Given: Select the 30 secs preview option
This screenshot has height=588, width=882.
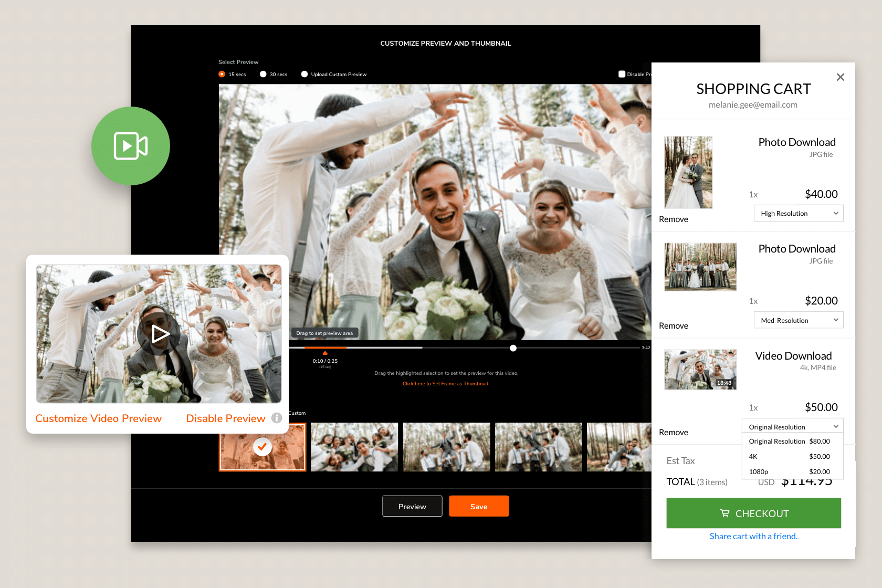Looking at the screenshot, I should click(264, 74).
